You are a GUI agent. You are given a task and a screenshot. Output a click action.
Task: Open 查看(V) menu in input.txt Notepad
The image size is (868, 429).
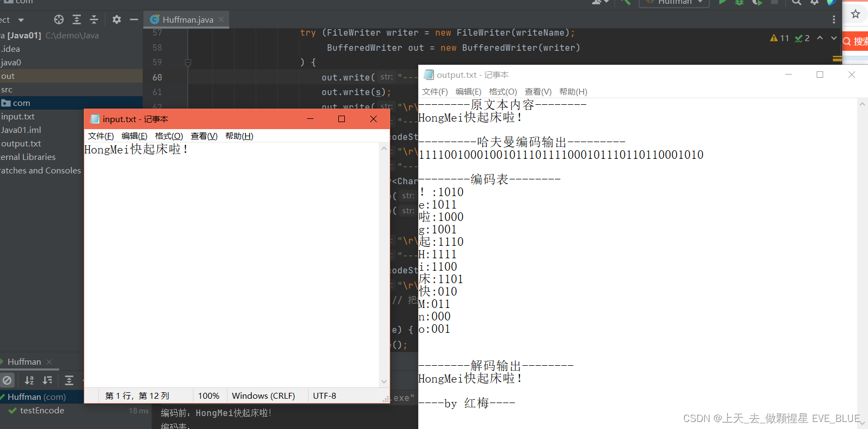tap(204, 136)
